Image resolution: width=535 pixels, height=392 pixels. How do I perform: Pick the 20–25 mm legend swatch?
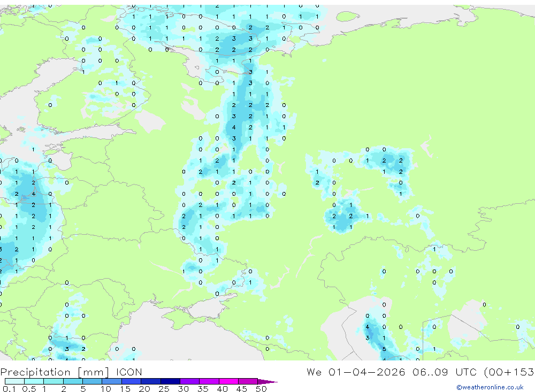151,381
